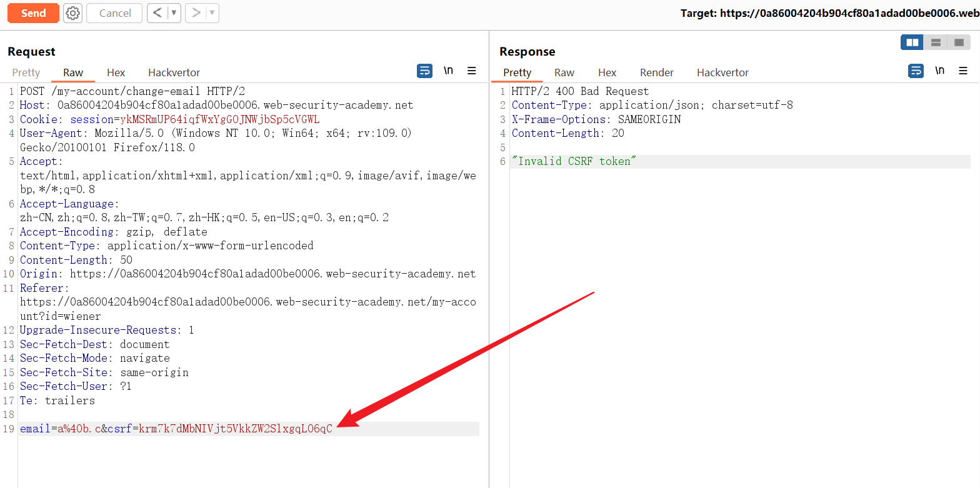Toggle word wrap icon in Response panel
The image size is (980, 488).
click(x=916, y=71)
